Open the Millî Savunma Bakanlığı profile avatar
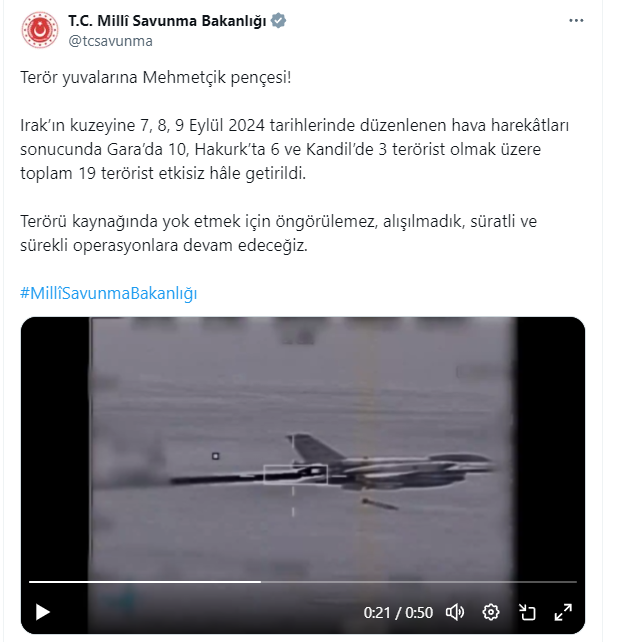Viewport: 622px width, 642px height. click(x=40, y=30)
